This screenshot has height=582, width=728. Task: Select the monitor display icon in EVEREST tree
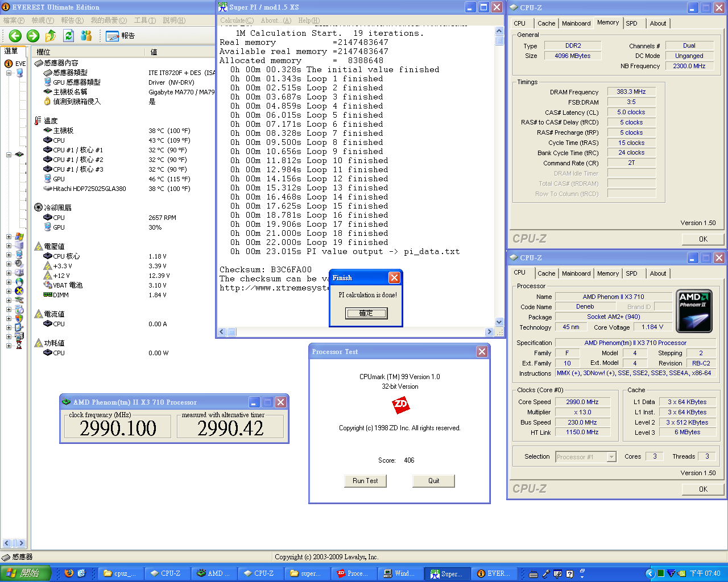coord(19,255)
